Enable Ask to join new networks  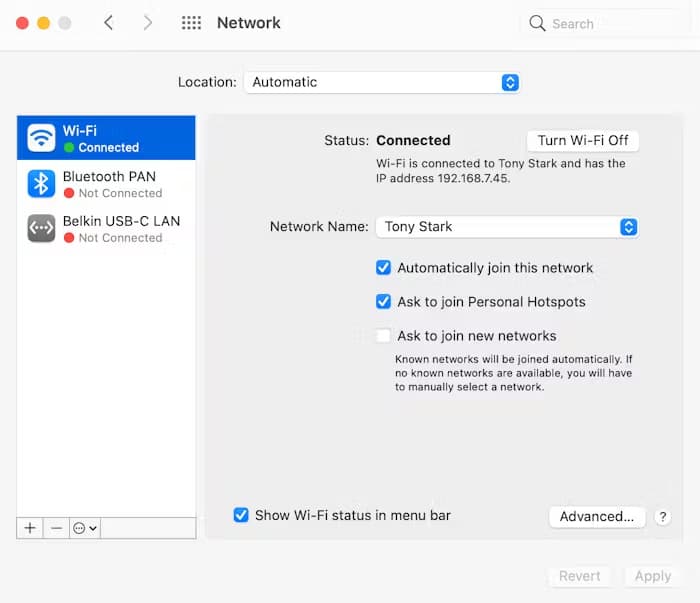(383, 335)
